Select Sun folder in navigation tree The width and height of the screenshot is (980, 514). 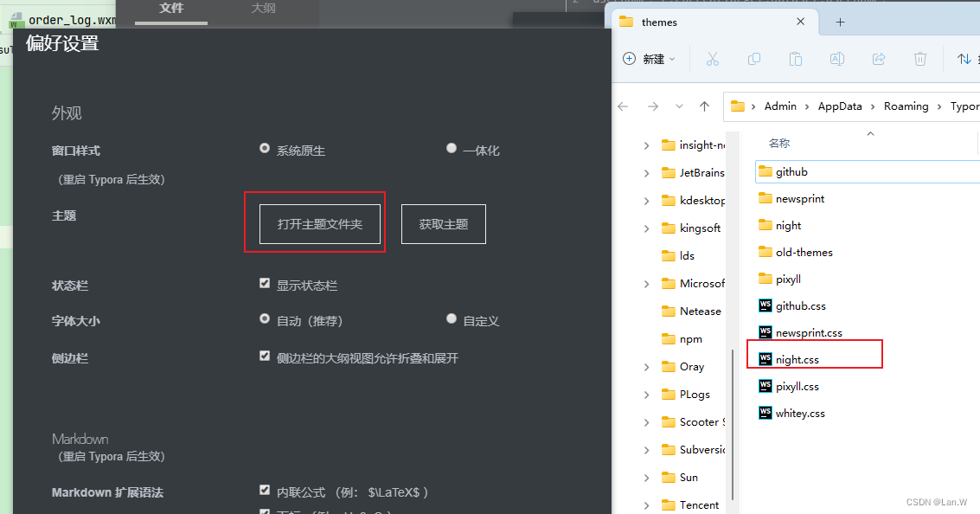click(x=680, y=477)
